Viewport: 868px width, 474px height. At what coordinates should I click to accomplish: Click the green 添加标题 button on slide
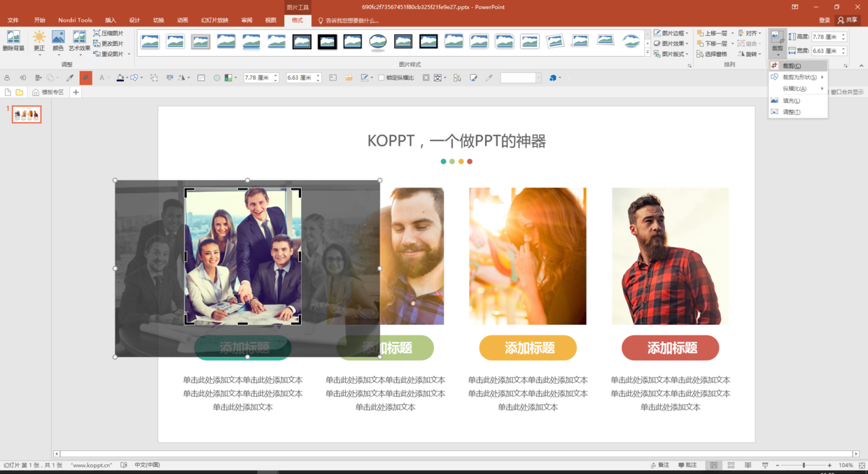385,348
